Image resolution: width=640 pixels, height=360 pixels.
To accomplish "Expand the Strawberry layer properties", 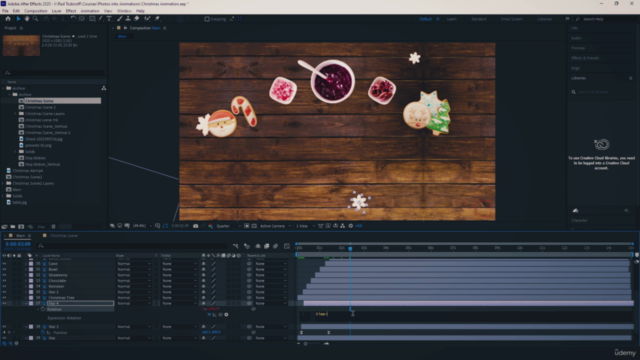I will pyautogui.click(x=26, y=275).
